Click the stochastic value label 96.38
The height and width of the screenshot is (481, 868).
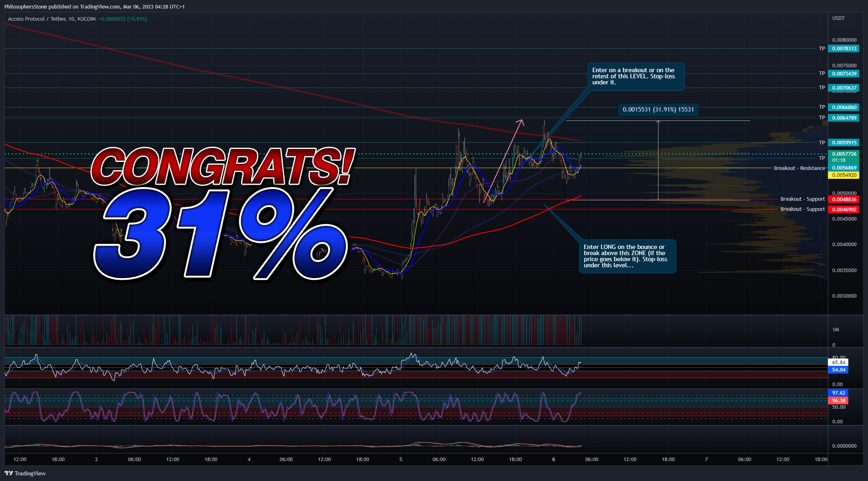838,401
